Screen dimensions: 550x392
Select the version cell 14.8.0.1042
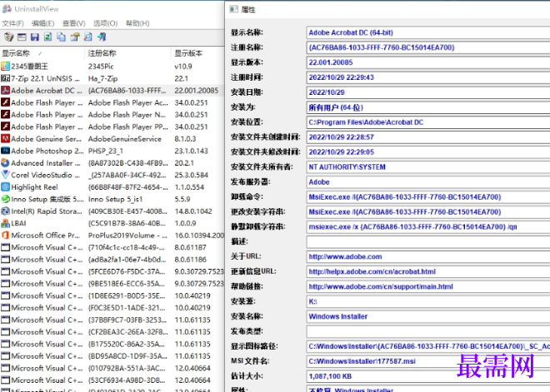point(193,211)
